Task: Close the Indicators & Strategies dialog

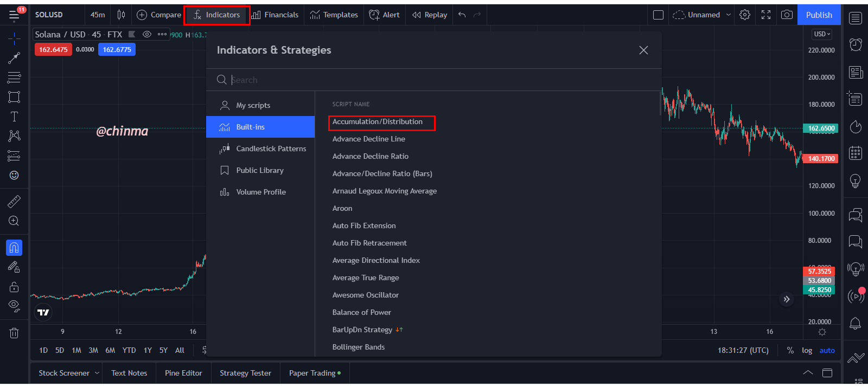Action: pos(643,50)
